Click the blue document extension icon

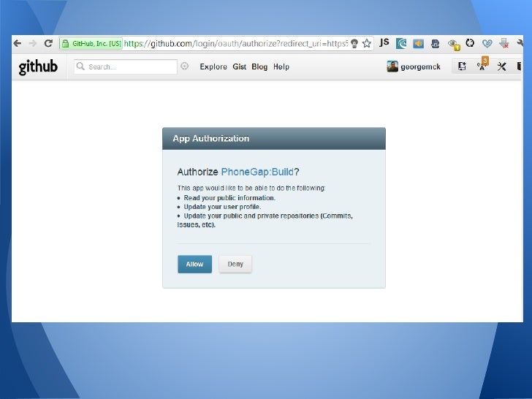[436, 43]
